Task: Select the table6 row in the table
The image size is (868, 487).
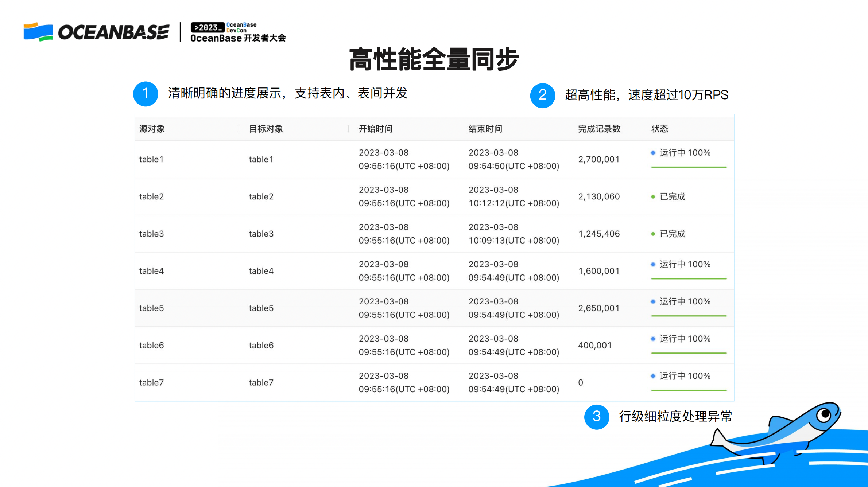Action: pyautogui.click(x=365, y=345)
